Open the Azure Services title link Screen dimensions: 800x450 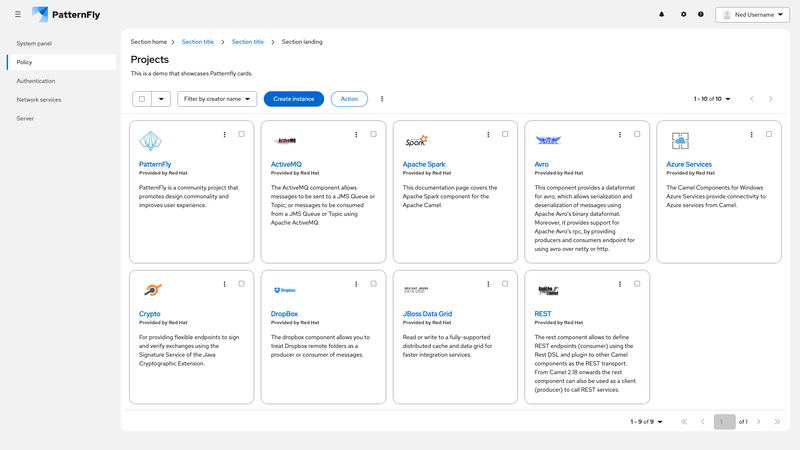[x=689, y=164]
